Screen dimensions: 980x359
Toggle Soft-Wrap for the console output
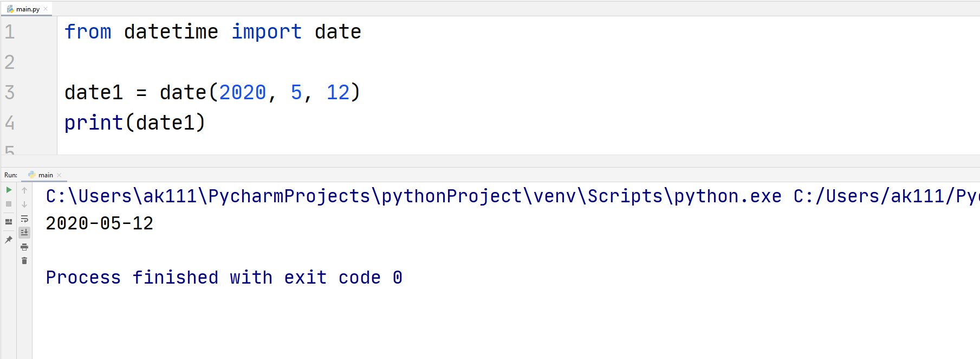[x=24, y=219]
